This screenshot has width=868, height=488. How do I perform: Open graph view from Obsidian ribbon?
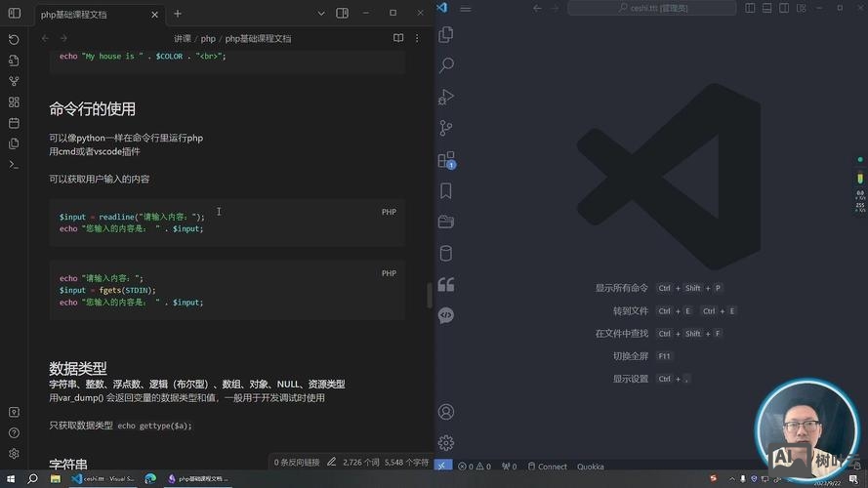[14, 81]
